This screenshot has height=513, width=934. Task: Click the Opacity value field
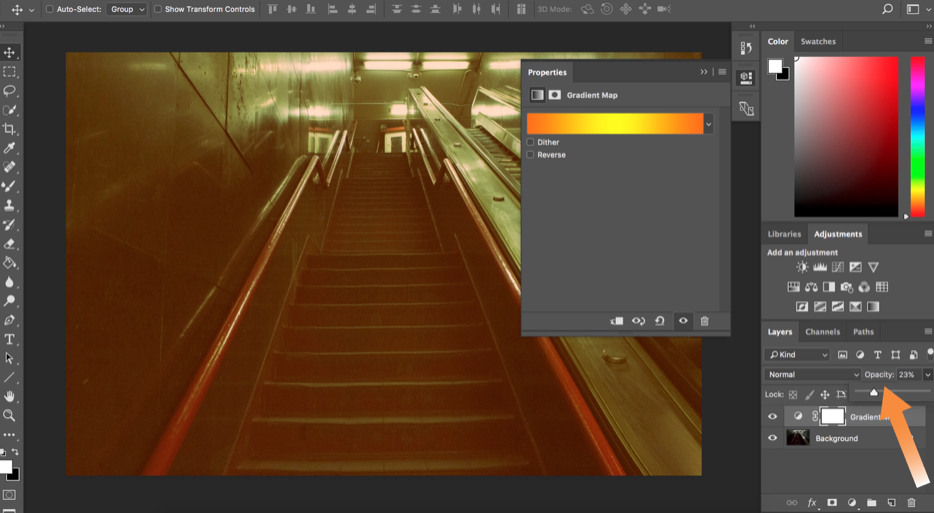910,374
